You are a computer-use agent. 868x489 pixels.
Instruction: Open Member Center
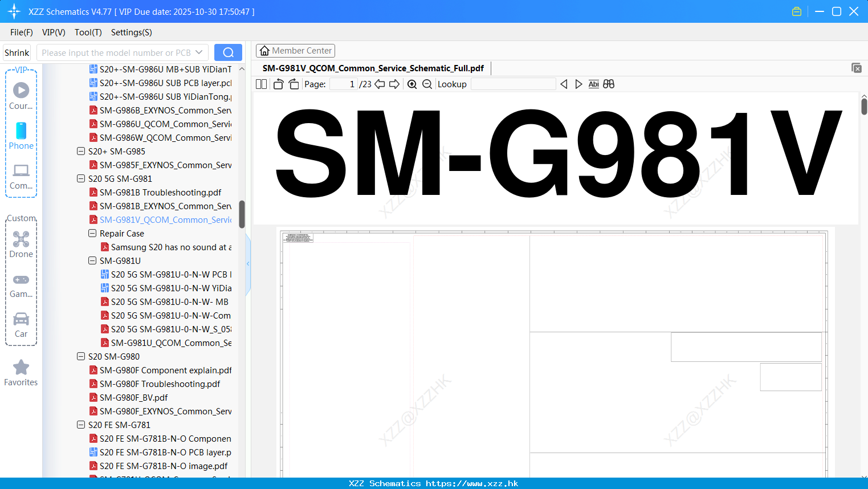(295, 51)
